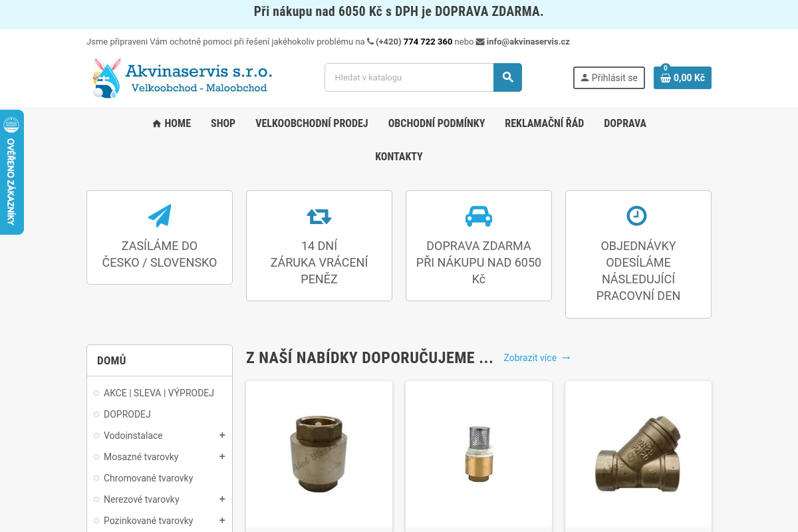Click the envelope icon before the email address

coord(479,41)
